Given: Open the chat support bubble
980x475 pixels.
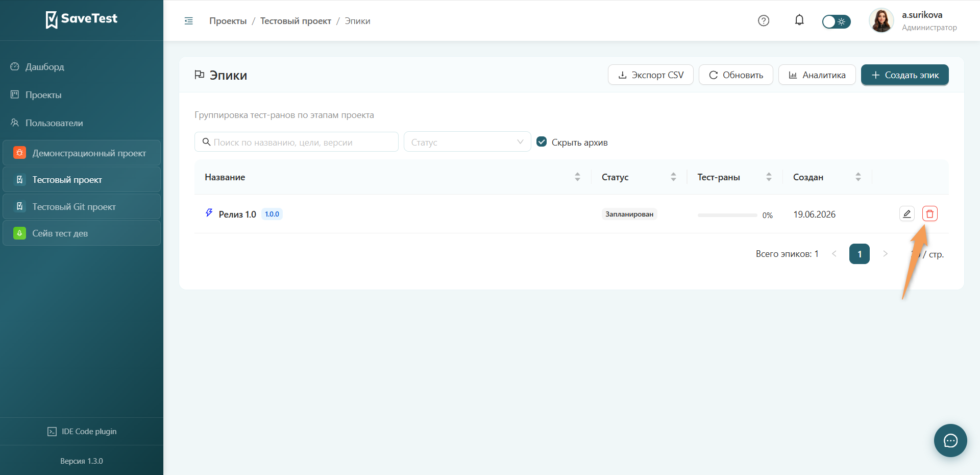Looking at the screenshot, I should click(x=950, y=440).
